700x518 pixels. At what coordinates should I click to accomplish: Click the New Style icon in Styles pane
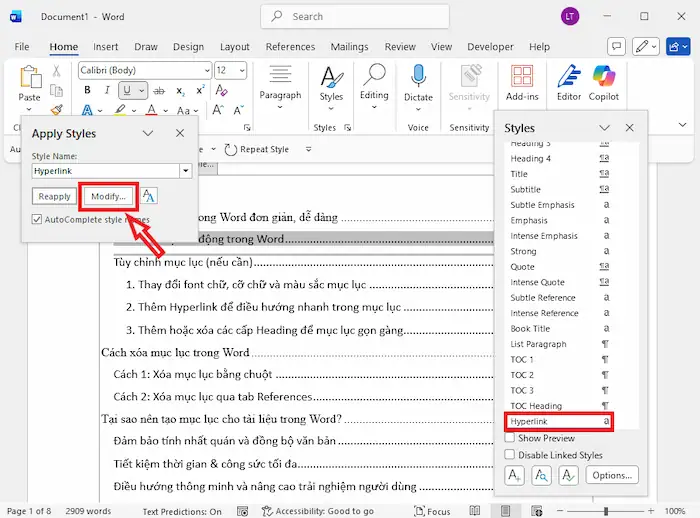(x=515, y=476)
